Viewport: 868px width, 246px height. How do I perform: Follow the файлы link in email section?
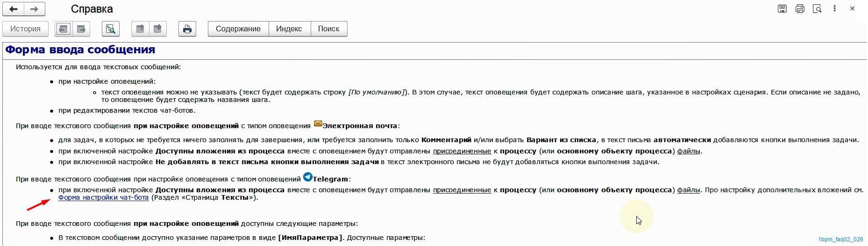(x=689, y=151)
